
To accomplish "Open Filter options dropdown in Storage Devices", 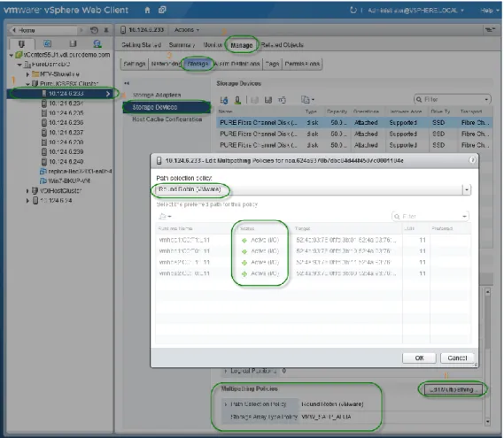I will (486, 99).
